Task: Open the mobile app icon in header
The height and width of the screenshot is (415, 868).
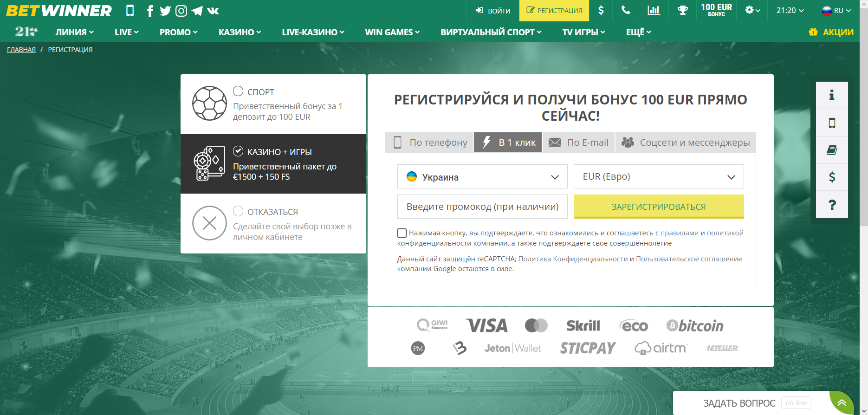Action: (130, 11)
